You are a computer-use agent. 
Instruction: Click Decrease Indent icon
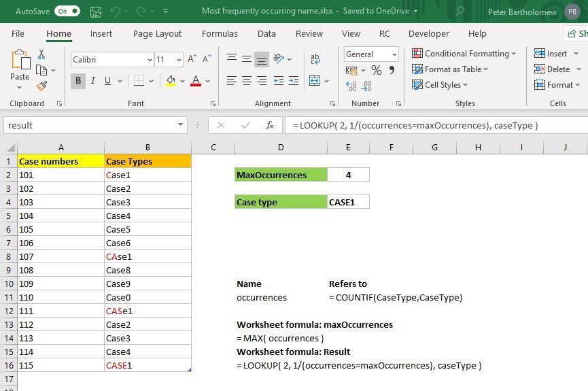(x=279, y=81)
